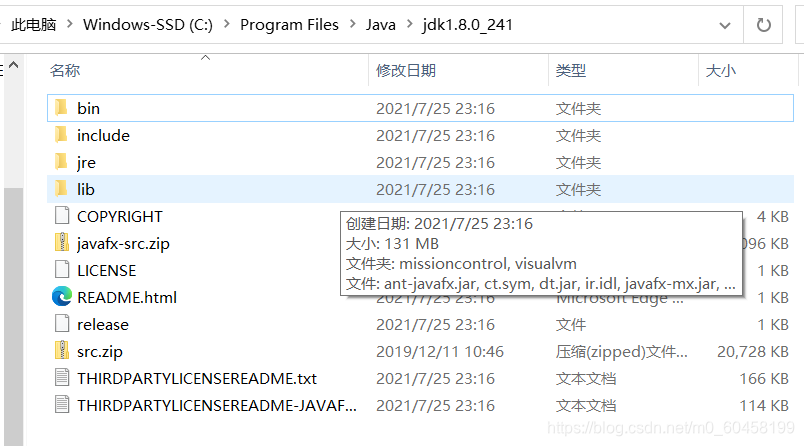Select the javafx-src.zip archive icon
Viewport: 804px width, 446px height.
pyautogui.click(x=62, y=243)
